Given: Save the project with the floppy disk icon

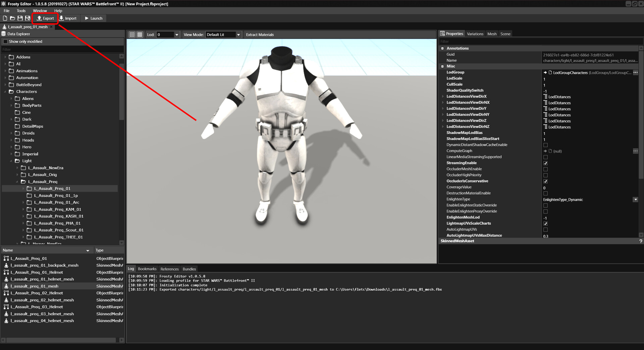Looking at the screenshot, I should coord(20,18).
